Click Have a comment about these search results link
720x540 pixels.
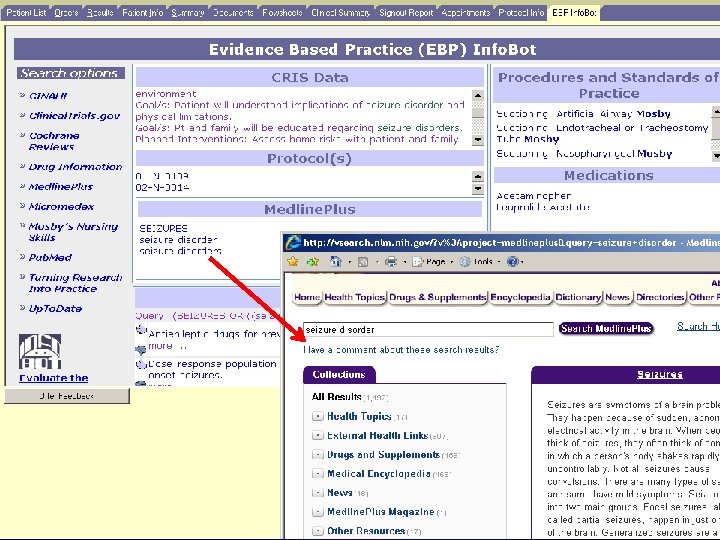point(401,350)
